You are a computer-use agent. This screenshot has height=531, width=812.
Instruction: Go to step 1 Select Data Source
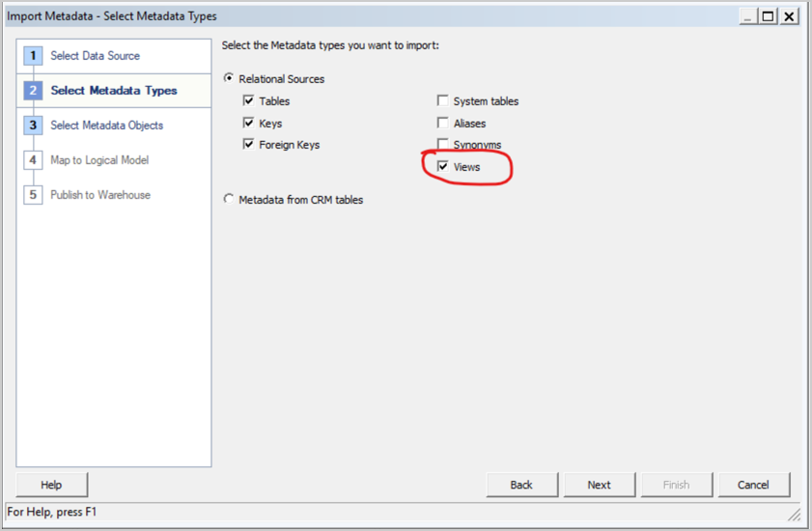(95, 56)
